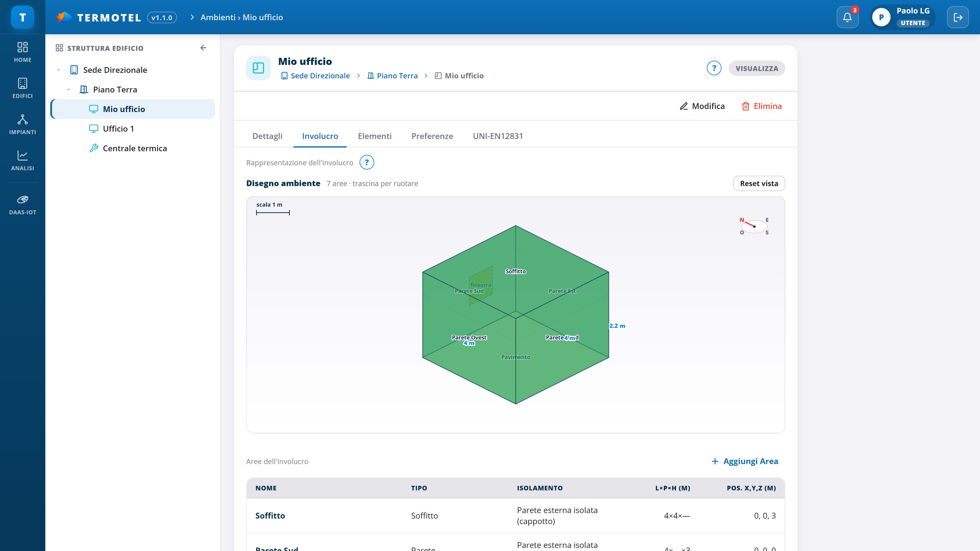Click the help icon beside Visualizza

coord(714,69)
